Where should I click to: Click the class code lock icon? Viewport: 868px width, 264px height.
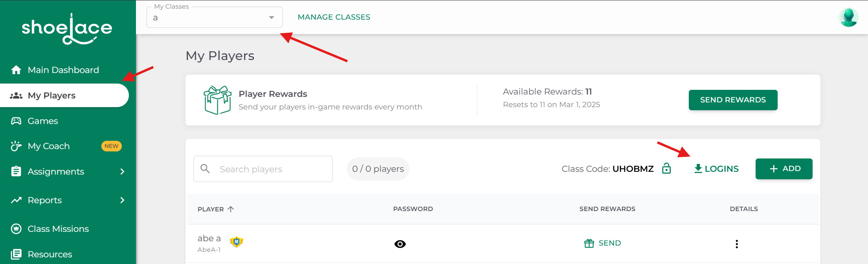[x=666, y=169]
